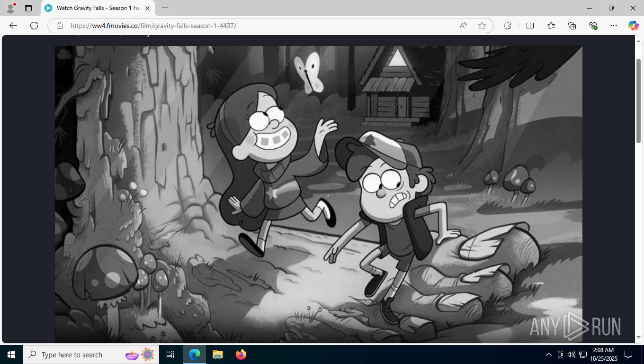Open the Windows Start menu
The image size is (644, 364).
click(11, 355)
